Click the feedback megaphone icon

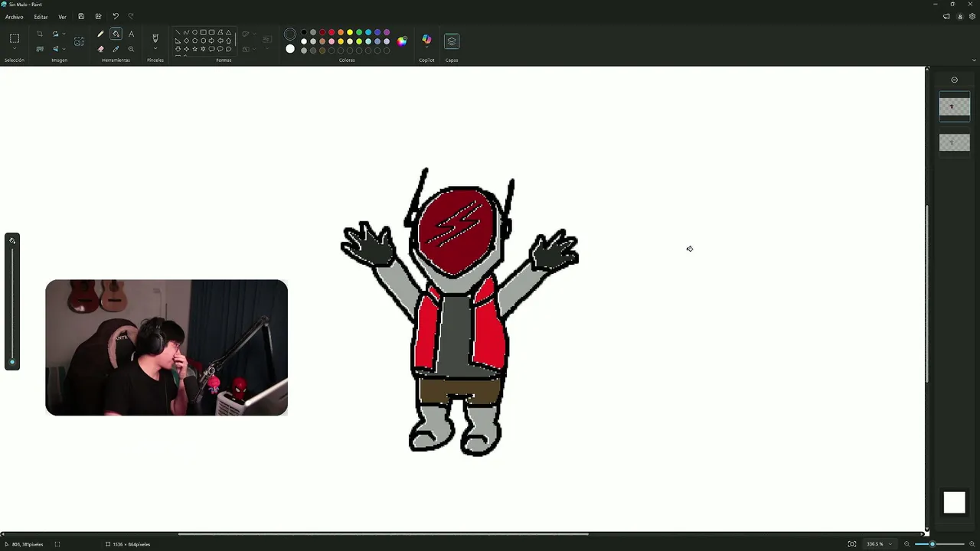946,16
